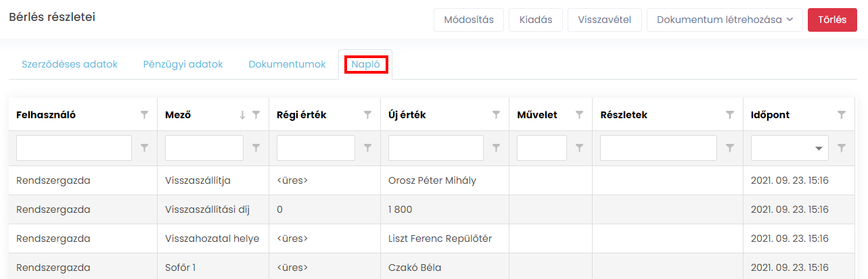Expand Dokumentum létrehozása dropdown button

[725, 20]
